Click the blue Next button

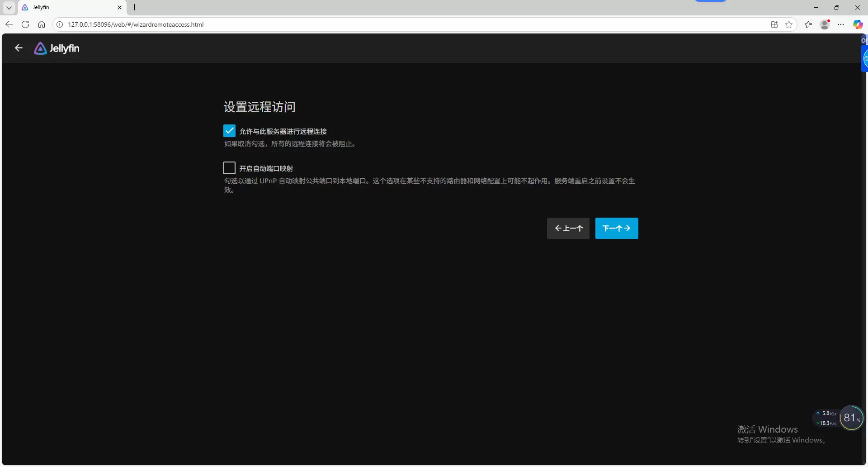pyautogui.click(x=616, y=228)
